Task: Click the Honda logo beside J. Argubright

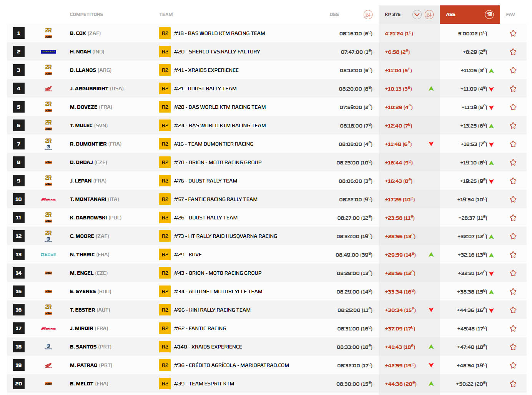Action: pyautogui.click(x=48, y=89)
